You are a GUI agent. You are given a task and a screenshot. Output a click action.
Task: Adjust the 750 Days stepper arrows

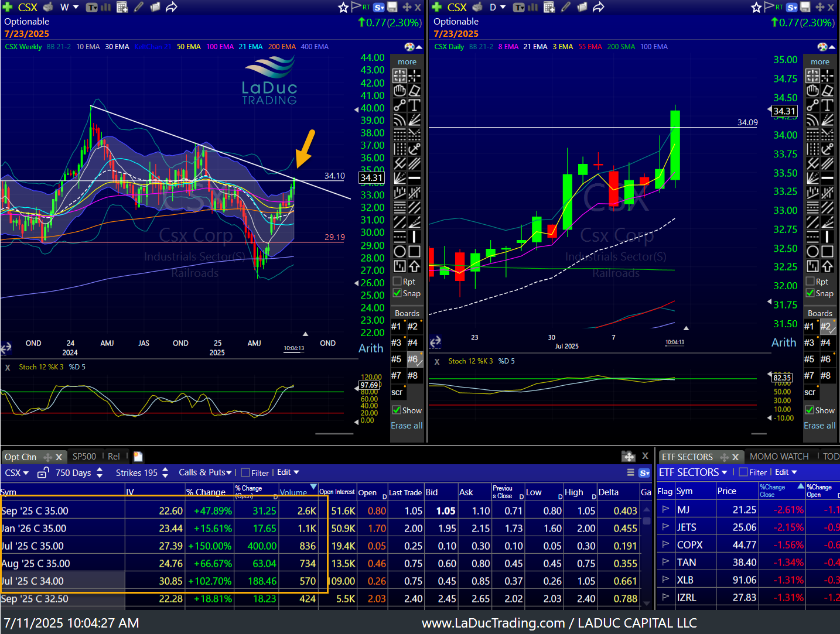100,472
